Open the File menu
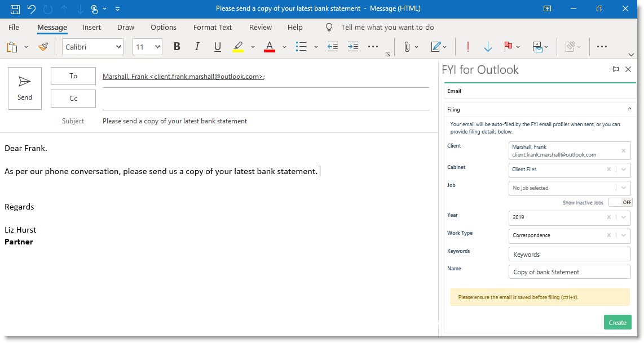 pyautogui.click(x=14, y=27)
